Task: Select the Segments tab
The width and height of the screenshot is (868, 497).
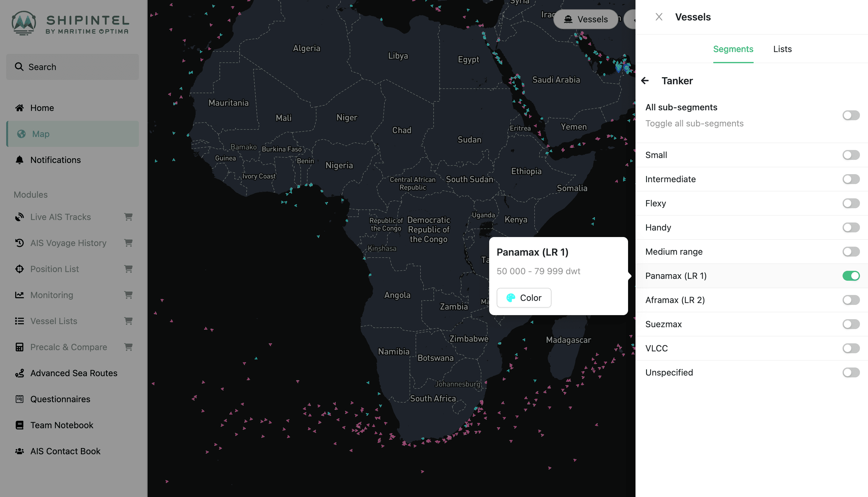Action: (733, 49)
